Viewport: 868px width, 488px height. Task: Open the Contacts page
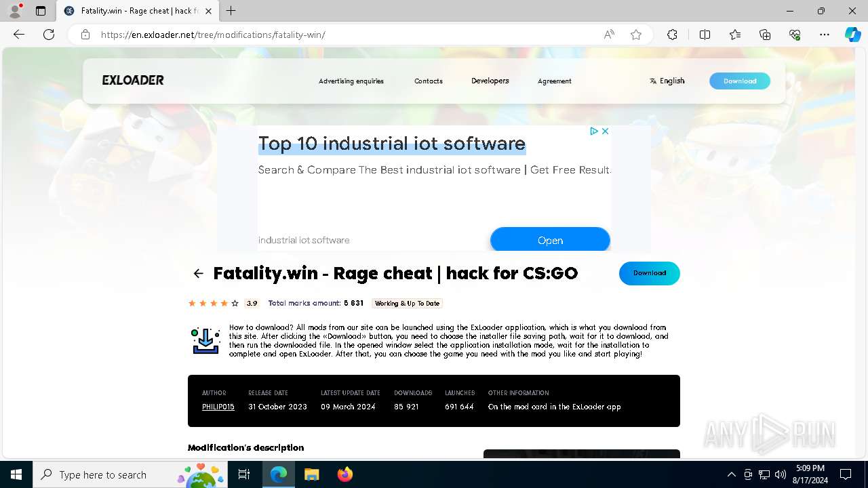tap(429, 81)
